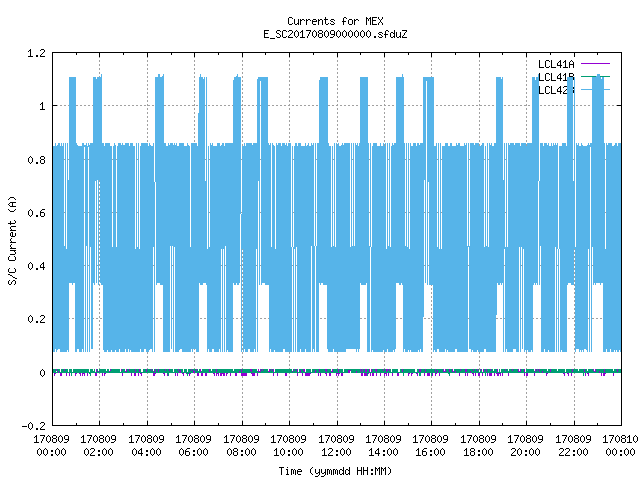The height and width of the screenshot is (480, 640).
Task: Click the LCL41B legend label
Action: pyautogui.click(x=556, y=77)
